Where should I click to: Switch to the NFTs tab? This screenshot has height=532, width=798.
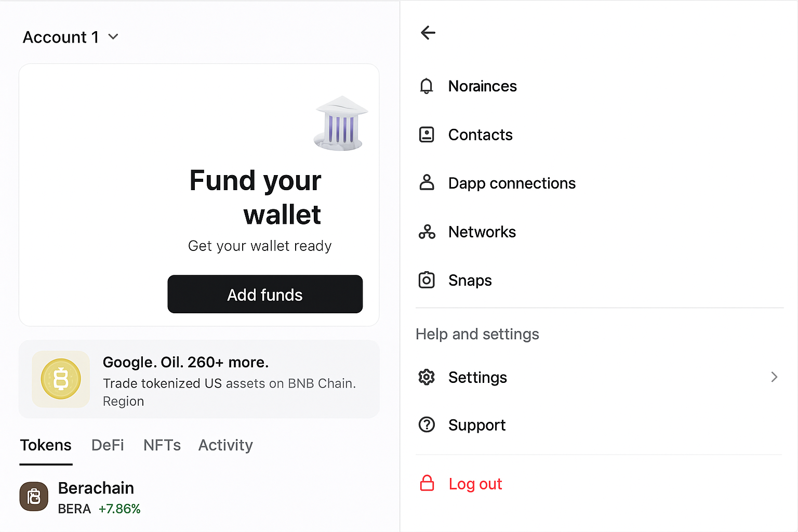point(162,445)
